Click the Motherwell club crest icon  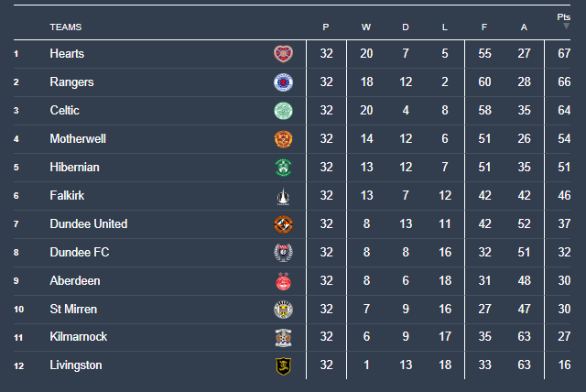[283, 139]
